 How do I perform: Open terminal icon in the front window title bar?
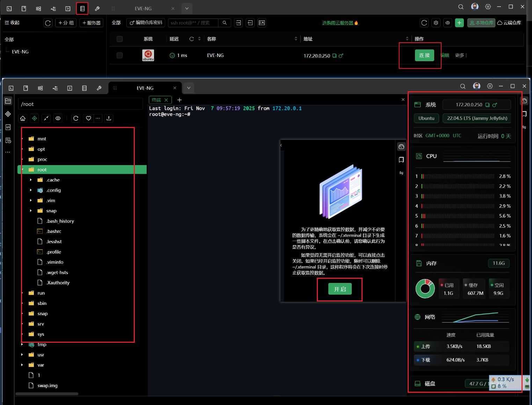[11, 88]
